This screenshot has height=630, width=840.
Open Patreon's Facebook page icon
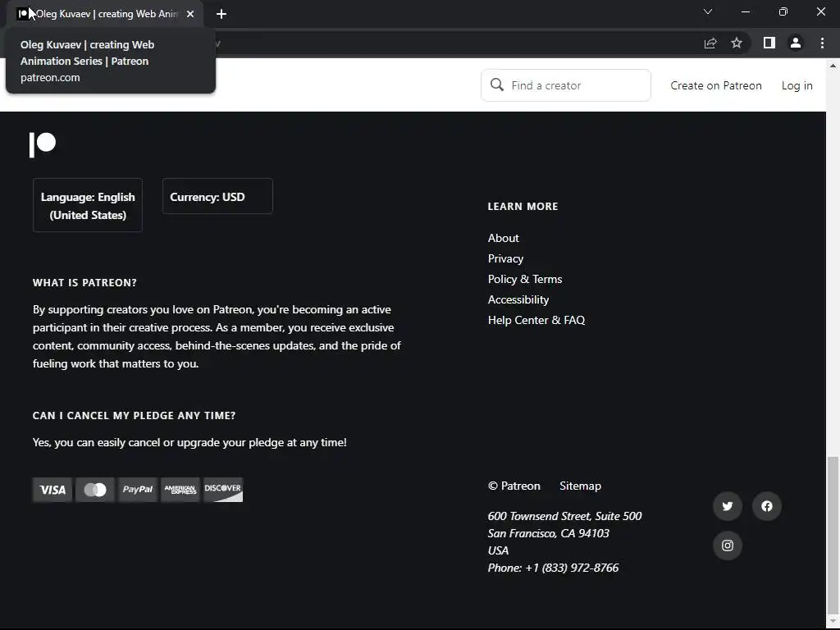(767, 505)
